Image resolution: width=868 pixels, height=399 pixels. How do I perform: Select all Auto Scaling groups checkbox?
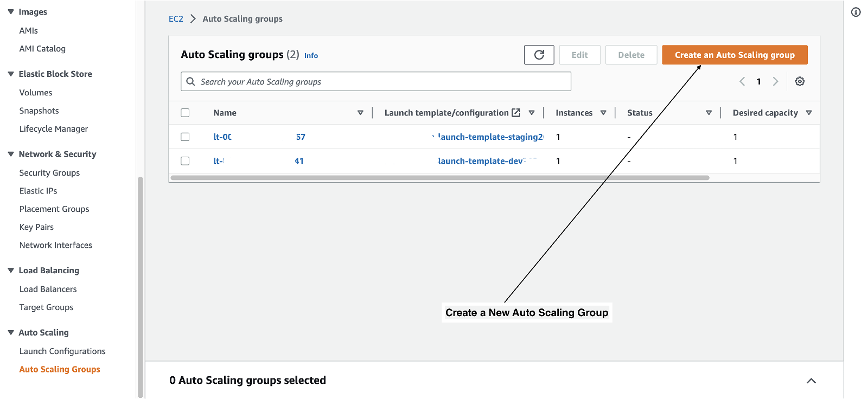pyautogui.click(x=185, y=113)
